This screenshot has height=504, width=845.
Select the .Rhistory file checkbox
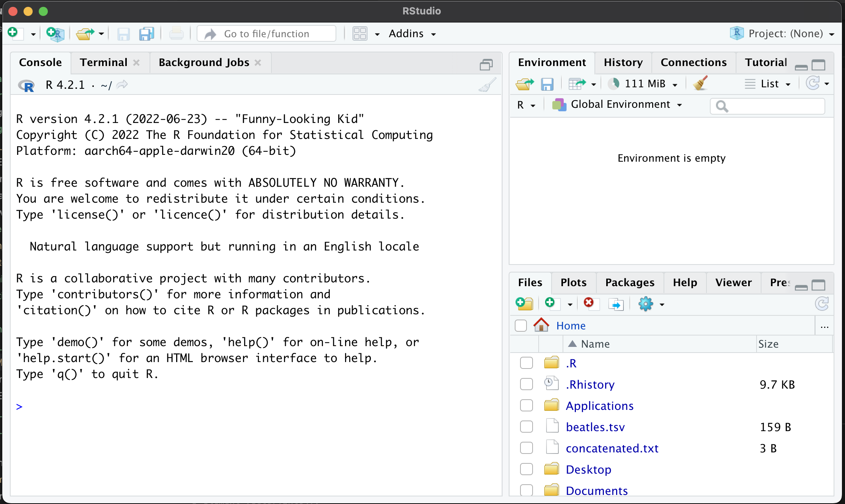pyautogui.click(x=526, y=384)
